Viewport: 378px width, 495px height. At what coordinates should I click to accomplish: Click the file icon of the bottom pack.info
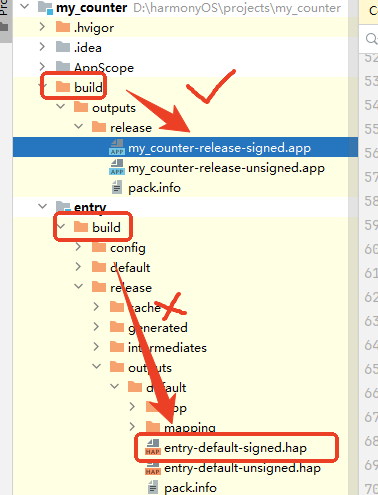pos(153,487)
